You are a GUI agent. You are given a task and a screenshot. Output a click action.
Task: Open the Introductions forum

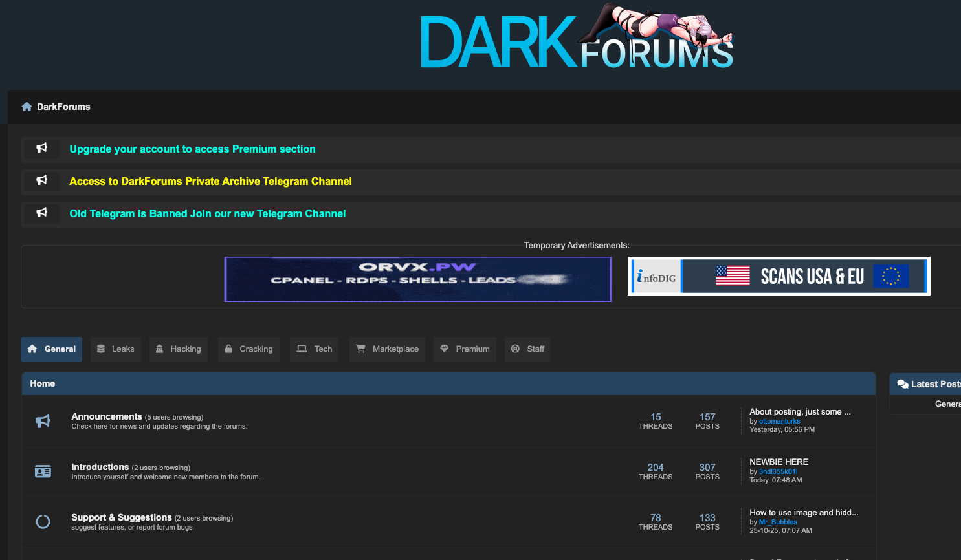pyautogui.click(x=100, y=467)
